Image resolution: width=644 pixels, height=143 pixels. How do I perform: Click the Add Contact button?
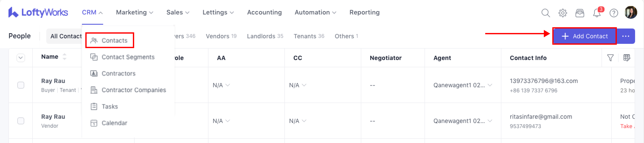[584, 36]
